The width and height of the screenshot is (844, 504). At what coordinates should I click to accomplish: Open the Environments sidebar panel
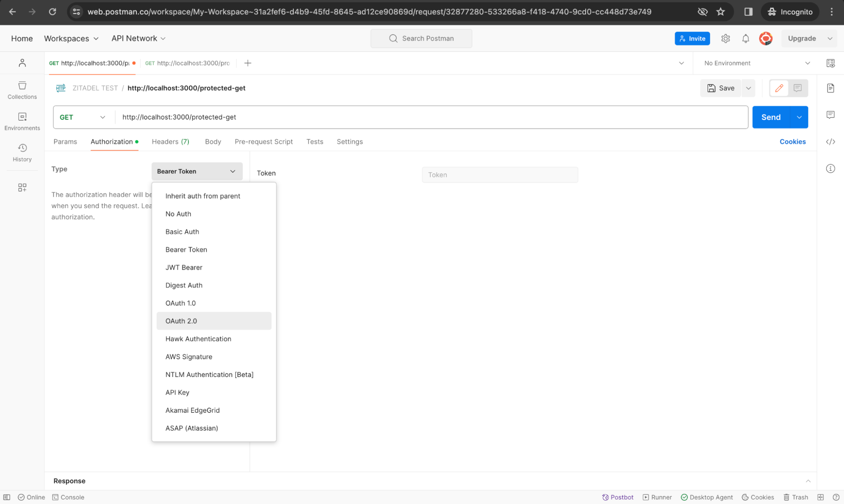(22, 122)
